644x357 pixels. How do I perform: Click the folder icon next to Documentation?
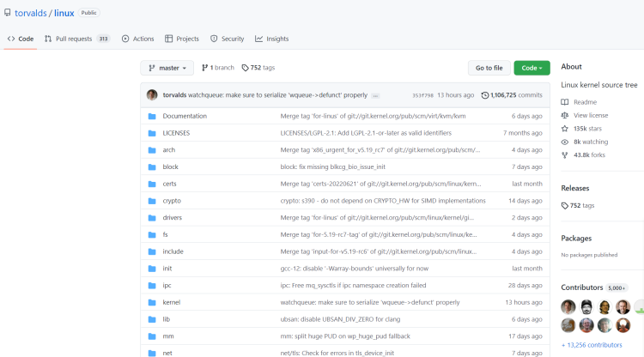[152, 116]
